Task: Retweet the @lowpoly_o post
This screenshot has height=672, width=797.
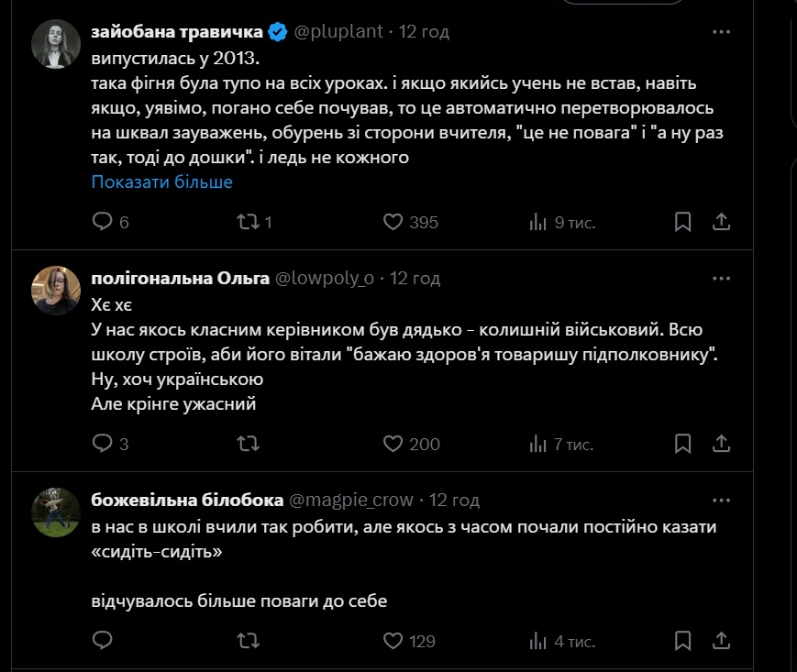Action: [x=248, y=444]
